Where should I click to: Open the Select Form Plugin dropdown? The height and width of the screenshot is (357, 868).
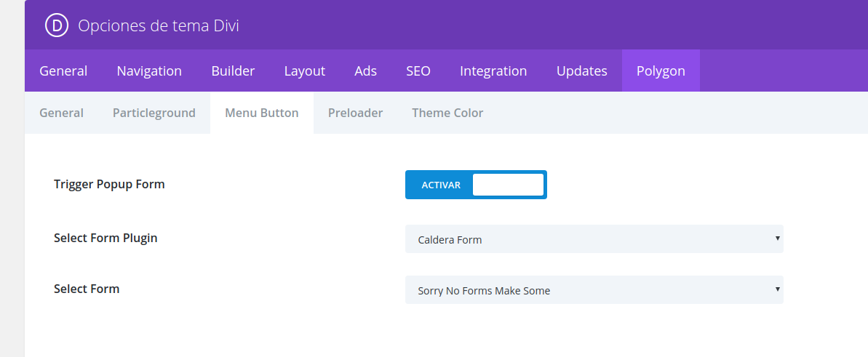pyautogui.click(x=594, y=239)
